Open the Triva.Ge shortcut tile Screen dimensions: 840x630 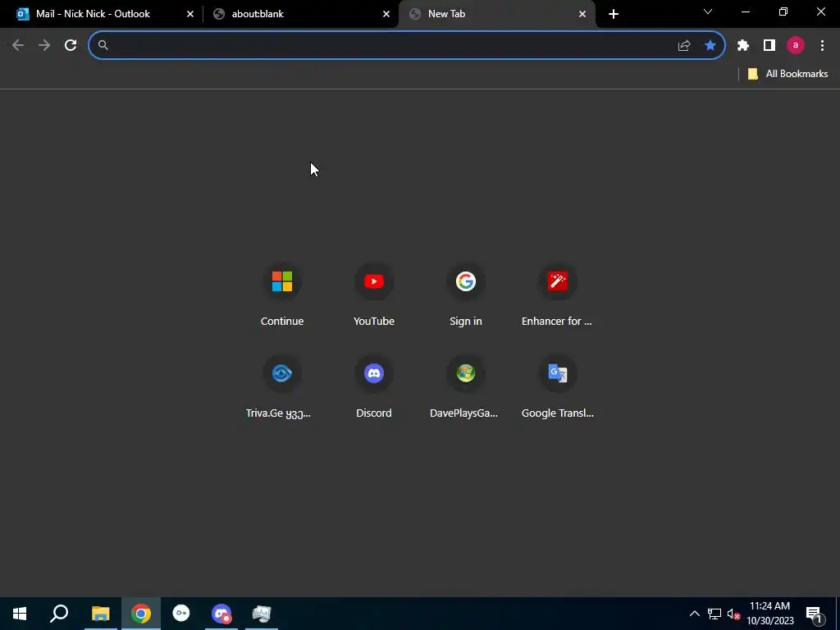pos(282,386)
